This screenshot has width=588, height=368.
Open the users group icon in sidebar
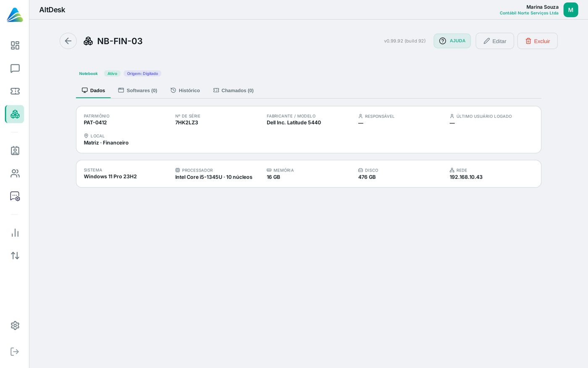[15, 173]
